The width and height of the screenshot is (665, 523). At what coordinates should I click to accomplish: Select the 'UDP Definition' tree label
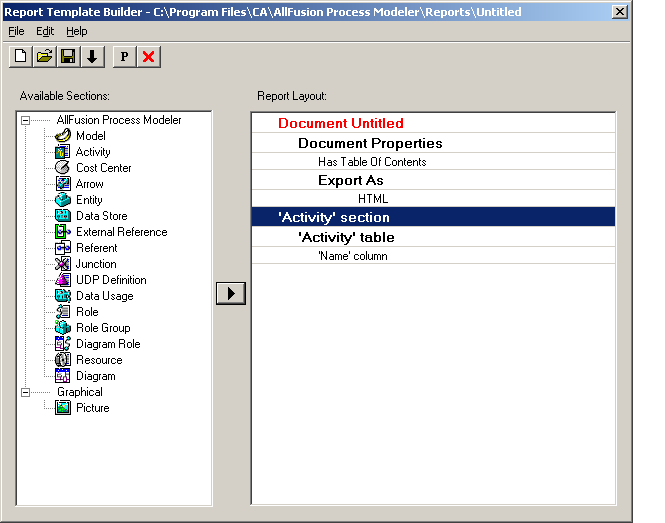pyautogui.click(x=111, y=280)
